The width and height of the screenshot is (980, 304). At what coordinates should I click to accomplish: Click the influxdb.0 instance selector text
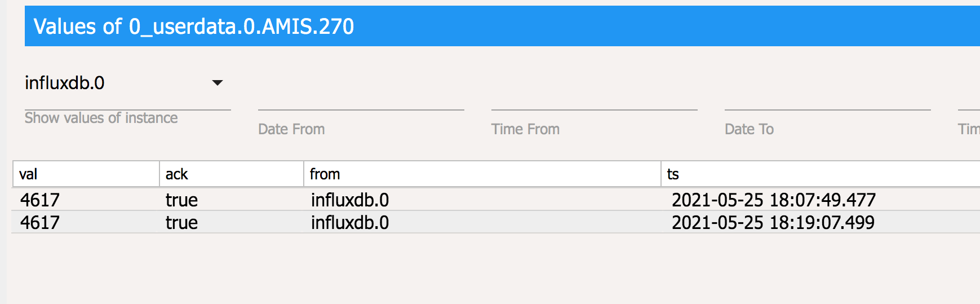[x=65, y=83]
